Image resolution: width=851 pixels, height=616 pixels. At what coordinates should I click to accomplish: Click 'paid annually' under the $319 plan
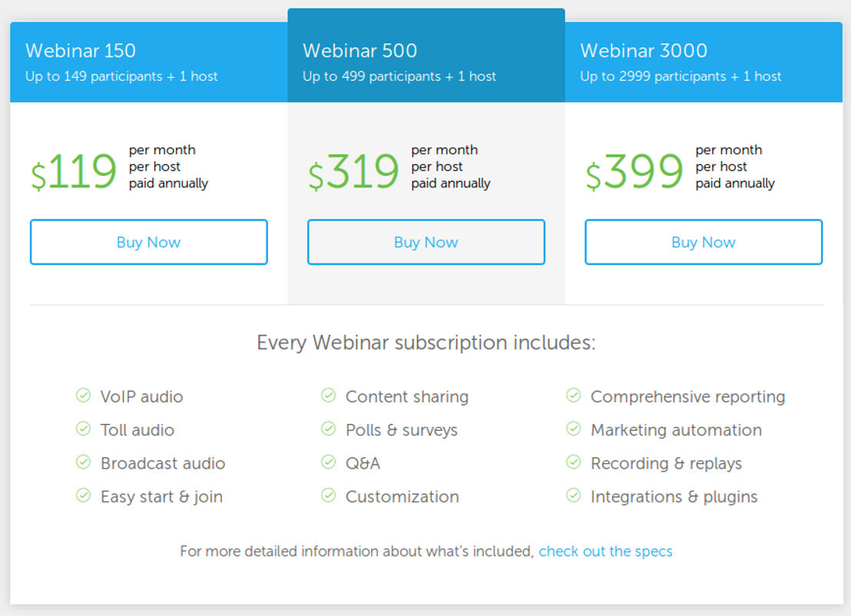pos(451,184)
